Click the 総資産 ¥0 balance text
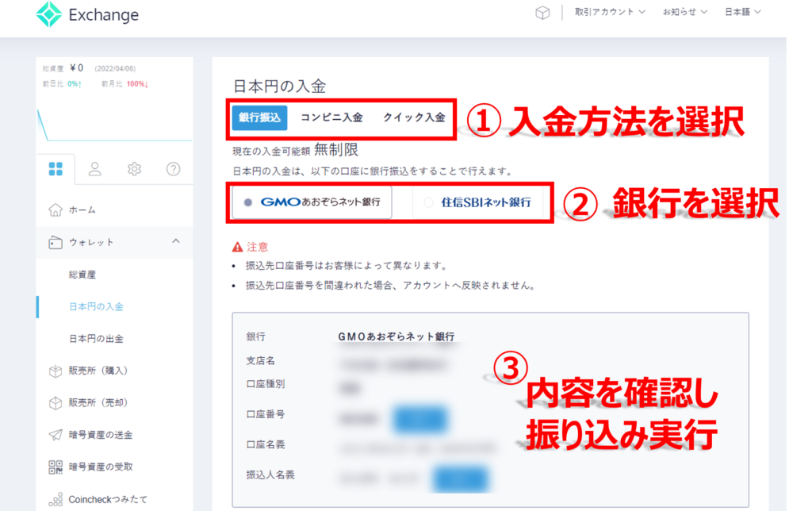The image size is (812, 511). click(x=63, y=68)
